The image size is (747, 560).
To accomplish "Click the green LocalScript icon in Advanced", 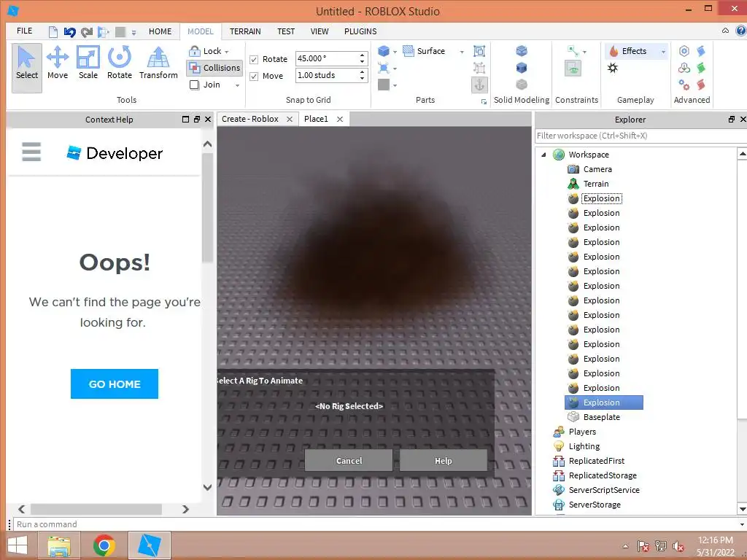I will pos(701,68).
